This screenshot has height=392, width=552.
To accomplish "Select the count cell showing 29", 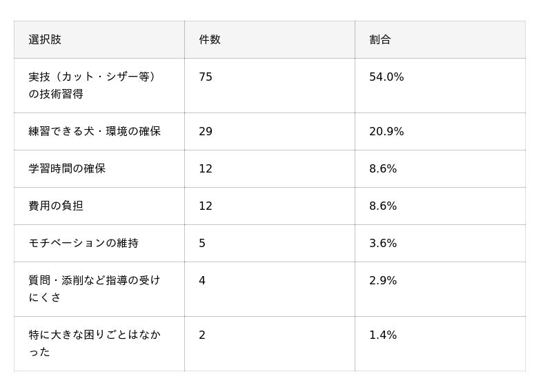I will 270,131.
